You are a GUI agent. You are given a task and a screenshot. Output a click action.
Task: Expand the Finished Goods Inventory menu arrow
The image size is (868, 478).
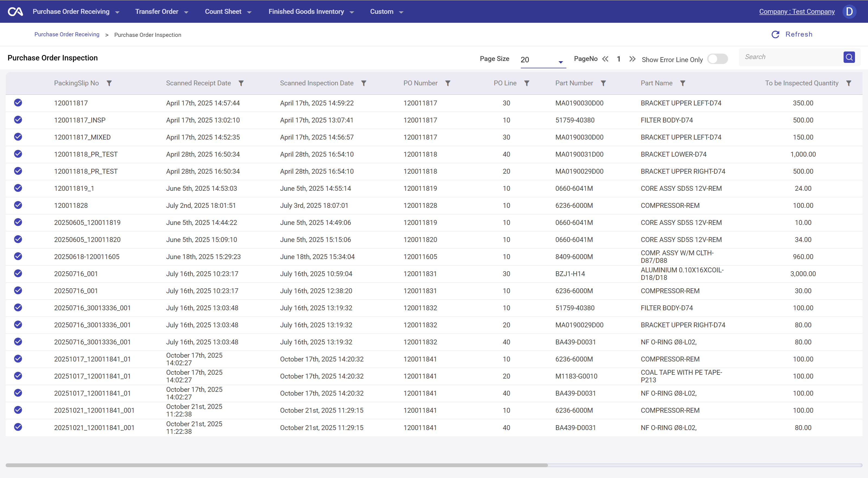(x=352, y=12)
